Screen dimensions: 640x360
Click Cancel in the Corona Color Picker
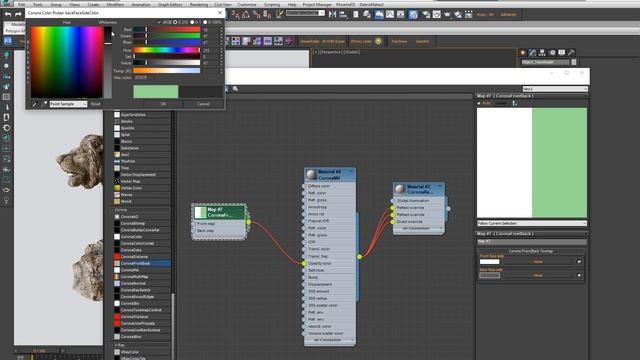click(203, 104)
